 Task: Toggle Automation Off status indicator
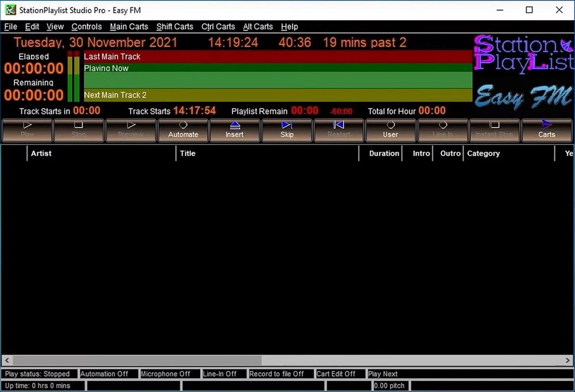pos(109,374)
